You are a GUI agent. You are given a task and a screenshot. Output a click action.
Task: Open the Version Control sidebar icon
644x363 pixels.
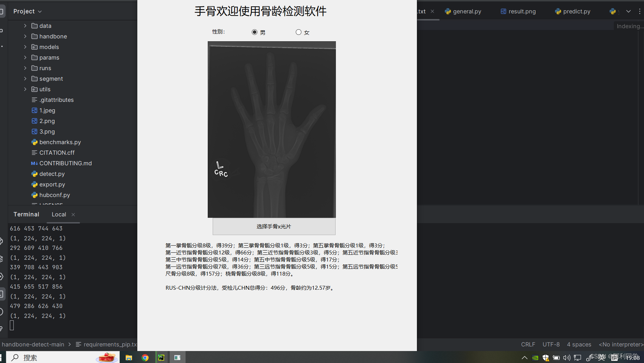click(2, 328)
